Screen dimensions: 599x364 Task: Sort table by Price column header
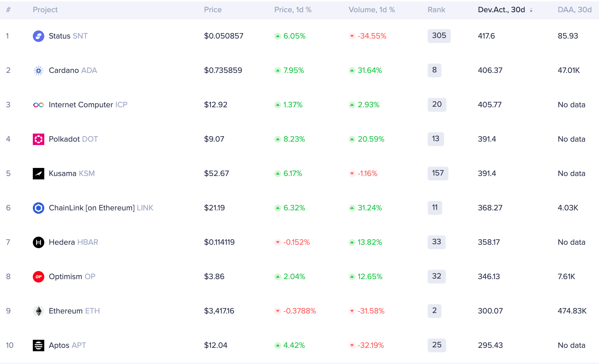click(213, 10)
